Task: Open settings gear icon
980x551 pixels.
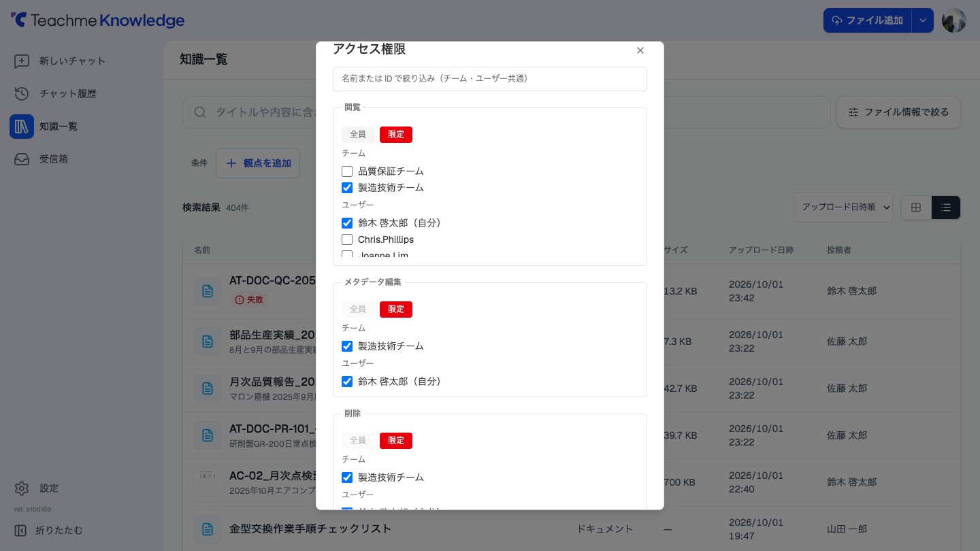Action: (x=22, y=488)
